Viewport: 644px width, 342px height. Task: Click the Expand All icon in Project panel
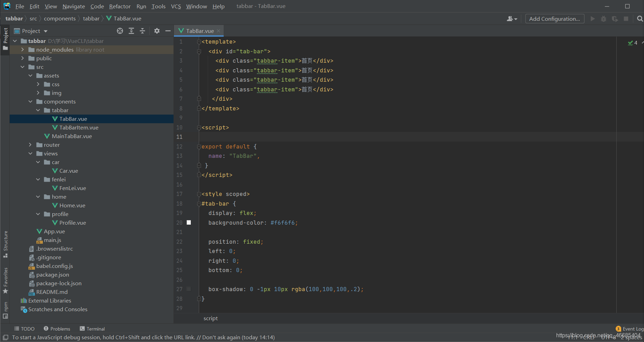click(x=131, y=31)
